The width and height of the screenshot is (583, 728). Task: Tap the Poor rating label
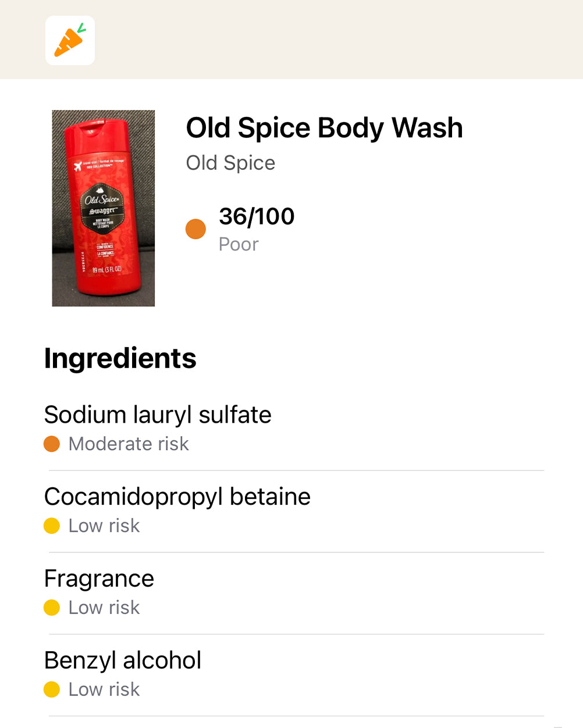pyautogui.click(x=239, y=244)
